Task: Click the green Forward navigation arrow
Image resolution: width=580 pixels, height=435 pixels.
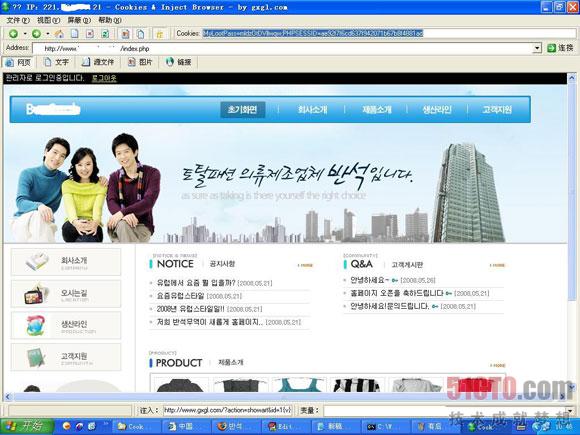Action: (36, 34)
